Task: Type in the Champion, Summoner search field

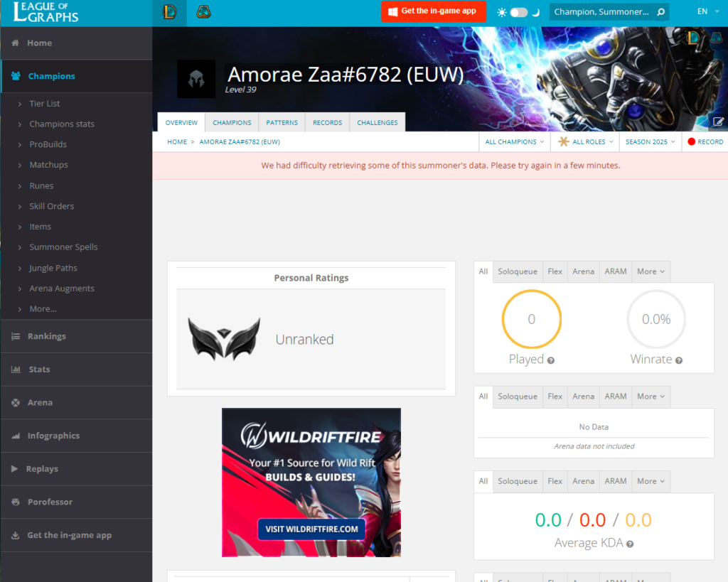Action: point(601,12)
